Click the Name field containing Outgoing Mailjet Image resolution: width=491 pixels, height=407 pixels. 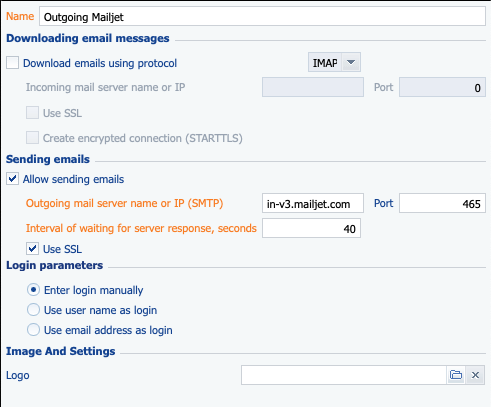[x=262, y=16]
